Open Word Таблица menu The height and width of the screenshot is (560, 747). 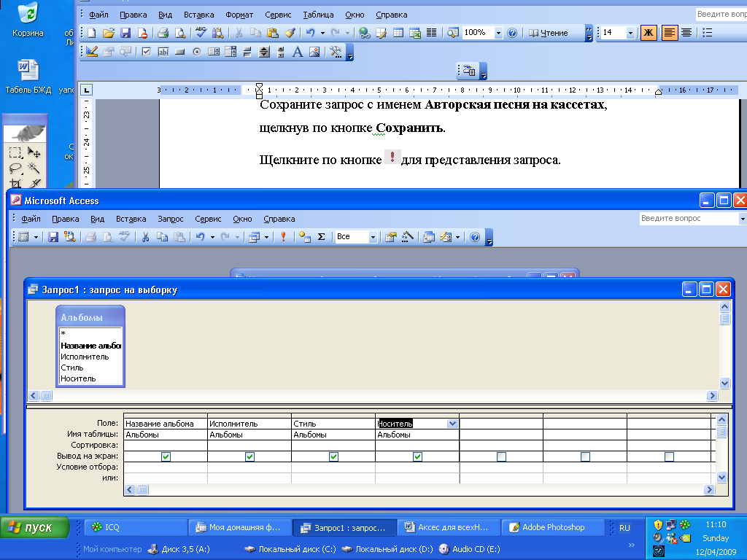click(318, 15)
